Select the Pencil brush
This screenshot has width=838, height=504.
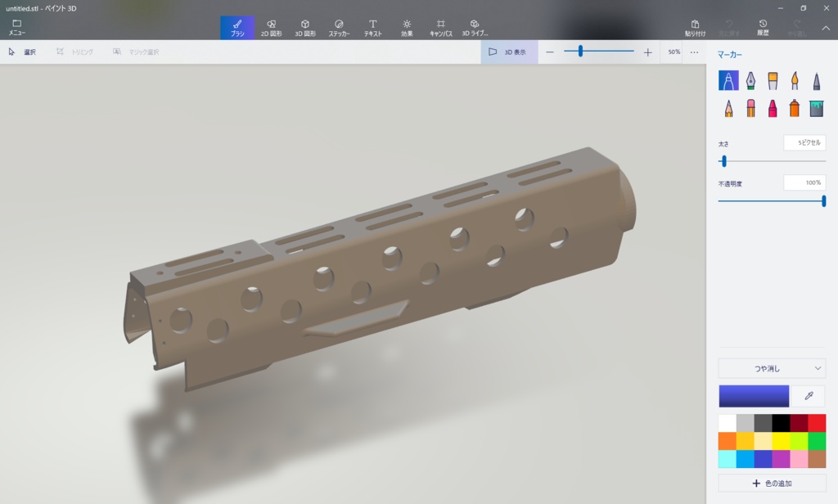click(728, 108)
